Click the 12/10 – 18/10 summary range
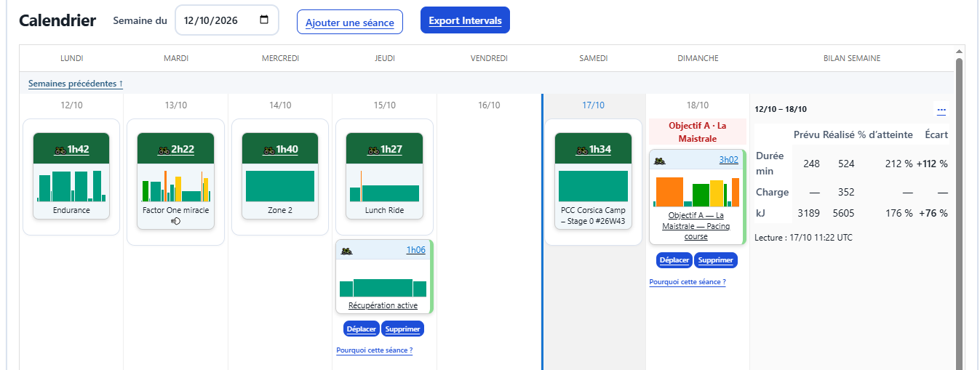 (781, 110)
